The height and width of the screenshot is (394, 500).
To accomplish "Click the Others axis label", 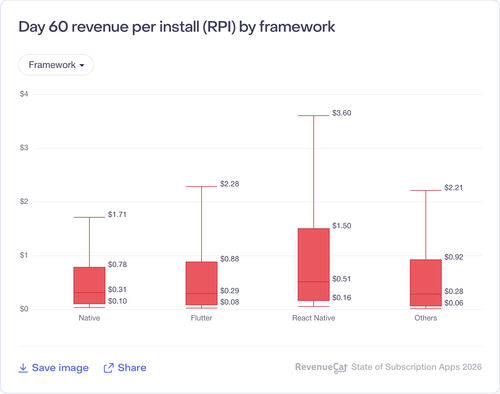I will [426, 318].
